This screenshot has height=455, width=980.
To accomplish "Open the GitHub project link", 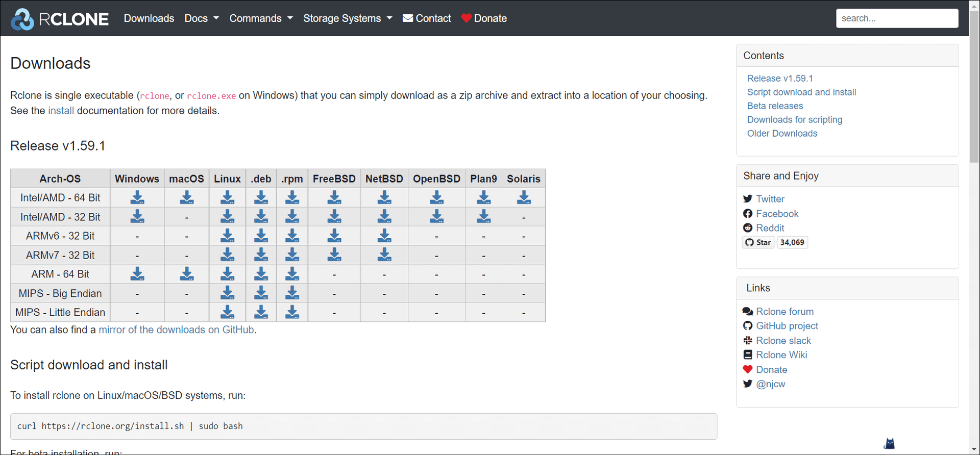I will click(x=787, y=326).
